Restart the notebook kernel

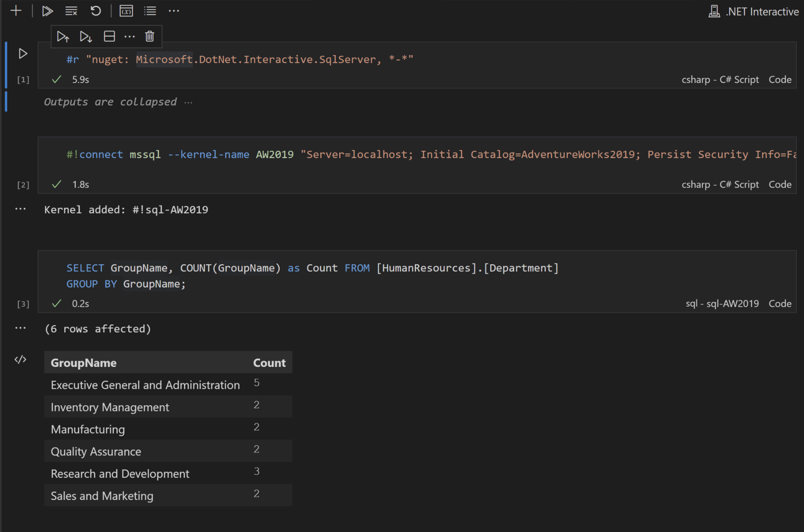point(95,11)
